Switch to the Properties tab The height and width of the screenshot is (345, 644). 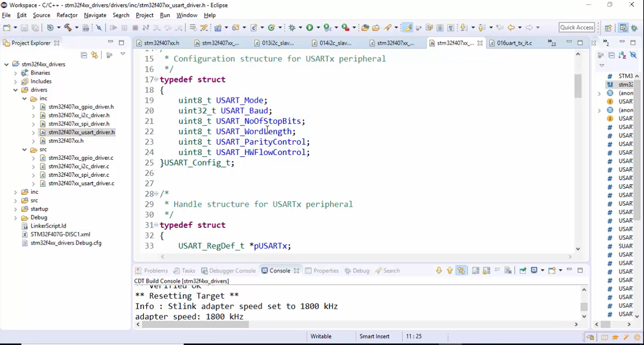pyautogui.click(x=322, y=270)
